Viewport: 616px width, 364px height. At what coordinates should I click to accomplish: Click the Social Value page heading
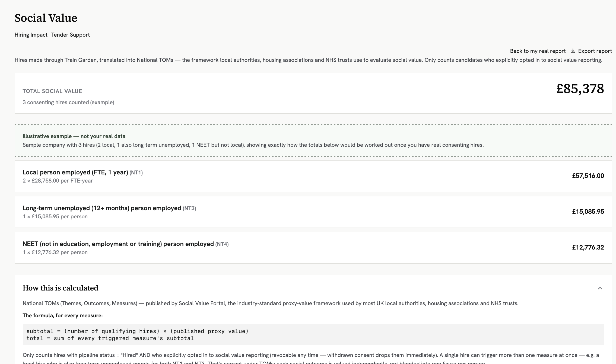pos(46,18)
